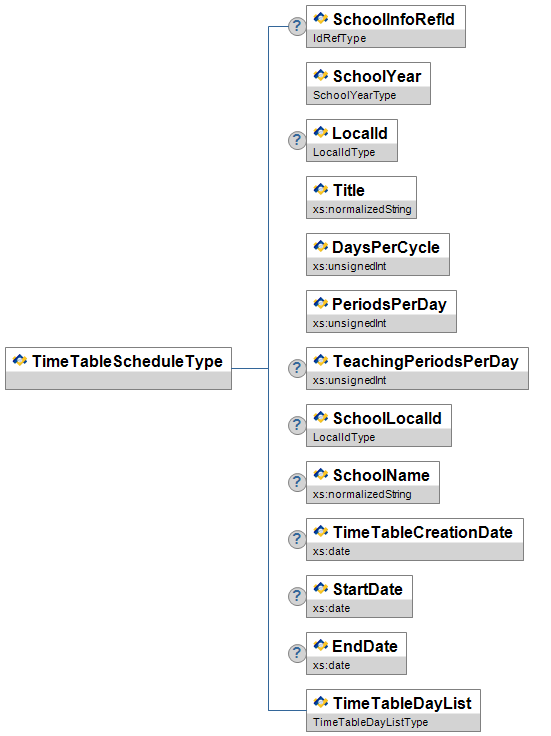The image size is (551, 736).
Task: Open the optional marker beside TeachingPeriodsPerDay
Action: click(x=297, y=368)
